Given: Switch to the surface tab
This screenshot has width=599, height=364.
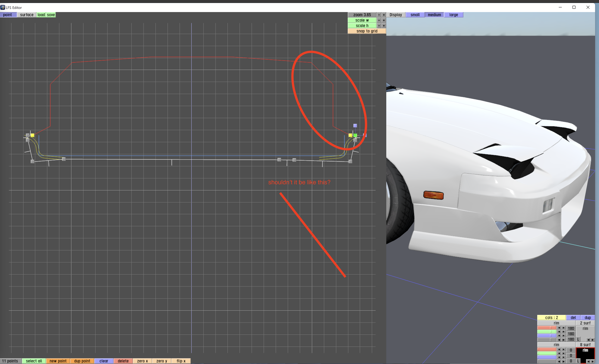Looking at the screenshot, I should coord(27,15).
